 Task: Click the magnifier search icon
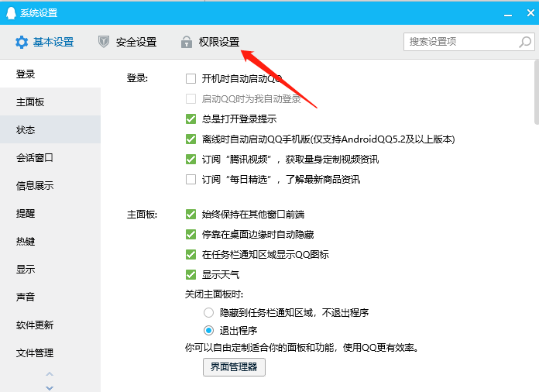pos(525,42)
